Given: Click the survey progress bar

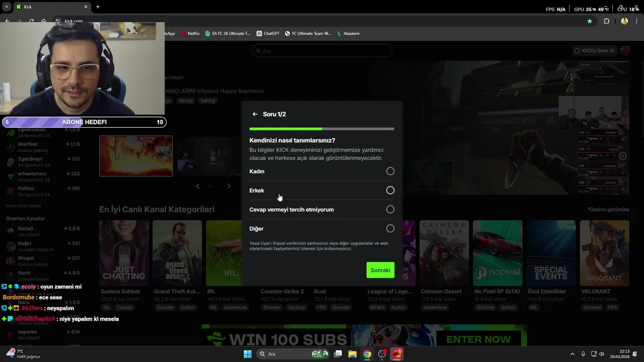Looking at the screenshot, I should tap(322, 129).
